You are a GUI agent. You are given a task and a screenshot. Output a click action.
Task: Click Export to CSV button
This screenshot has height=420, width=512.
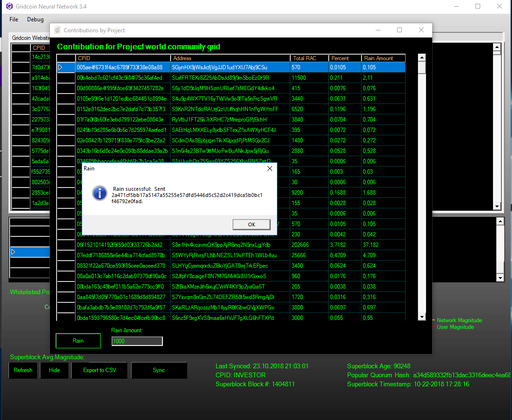pos(100,370)
